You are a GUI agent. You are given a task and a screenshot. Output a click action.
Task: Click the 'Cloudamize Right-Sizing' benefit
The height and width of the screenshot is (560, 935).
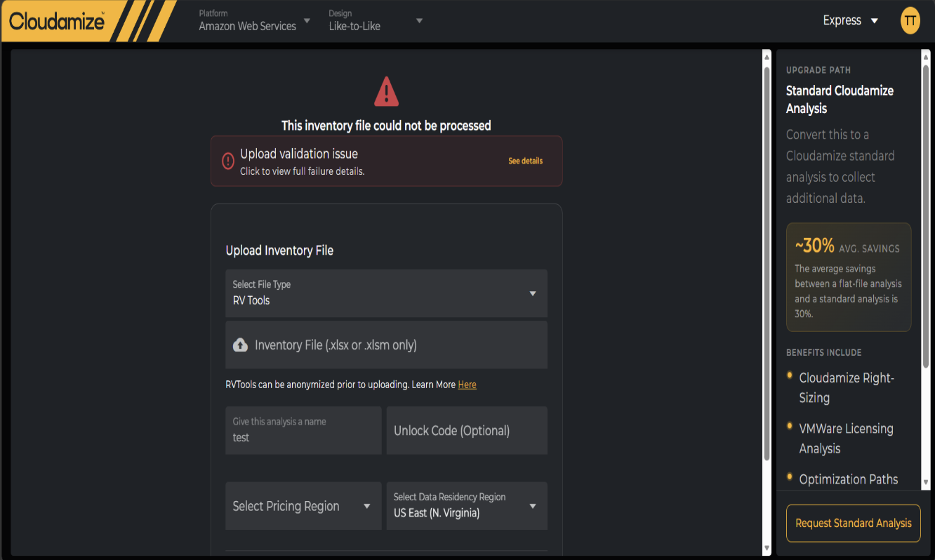(x=847, y=387)
